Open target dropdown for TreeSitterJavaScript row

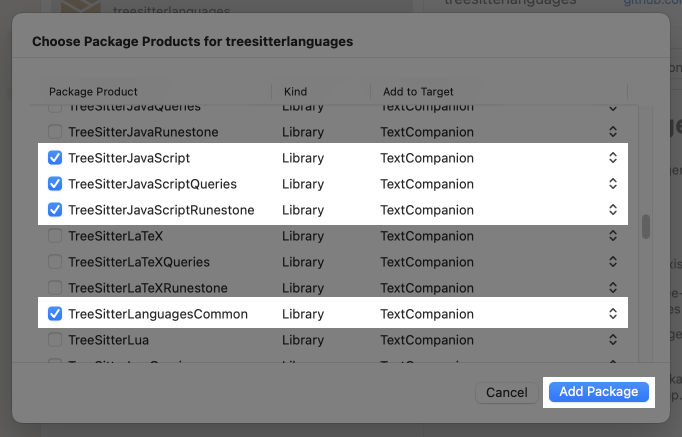click(x=612, y=158)
